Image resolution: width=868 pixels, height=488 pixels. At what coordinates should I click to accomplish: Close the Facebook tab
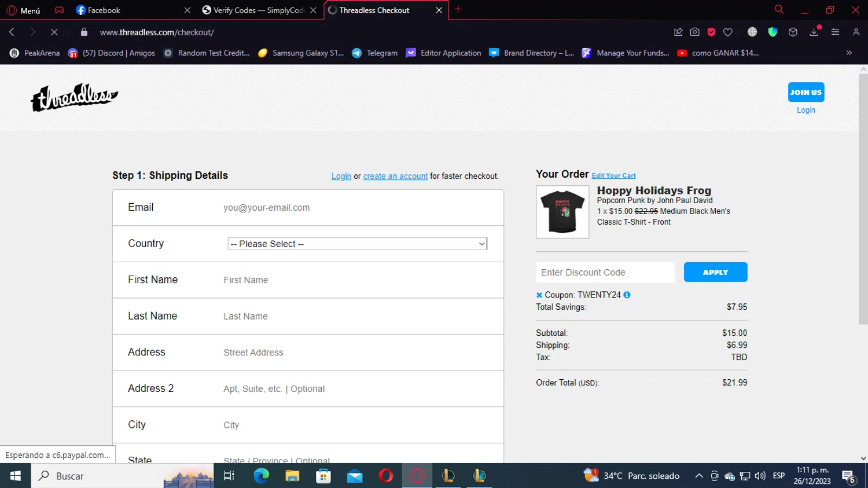pos(187,10)
